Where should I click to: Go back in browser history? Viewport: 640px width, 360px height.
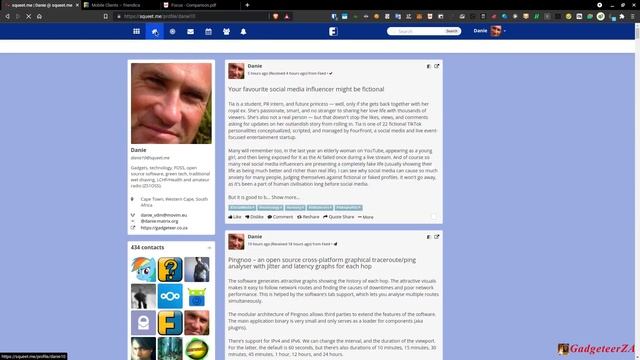(7, 16)
